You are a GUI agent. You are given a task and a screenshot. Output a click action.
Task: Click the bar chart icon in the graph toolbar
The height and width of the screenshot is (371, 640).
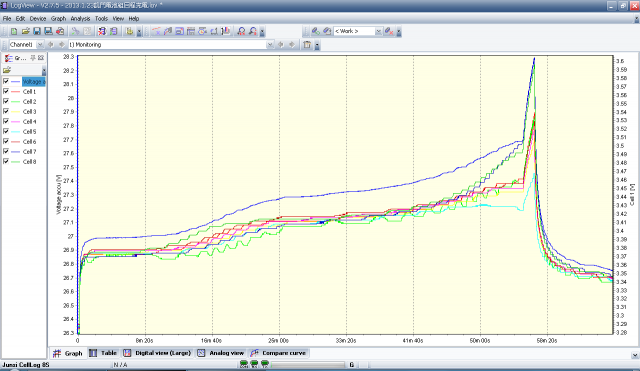point(226,31)
